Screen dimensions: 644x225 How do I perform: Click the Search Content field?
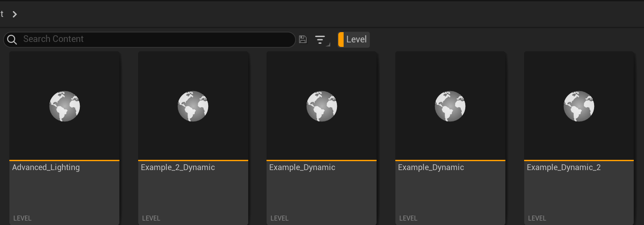156,39
